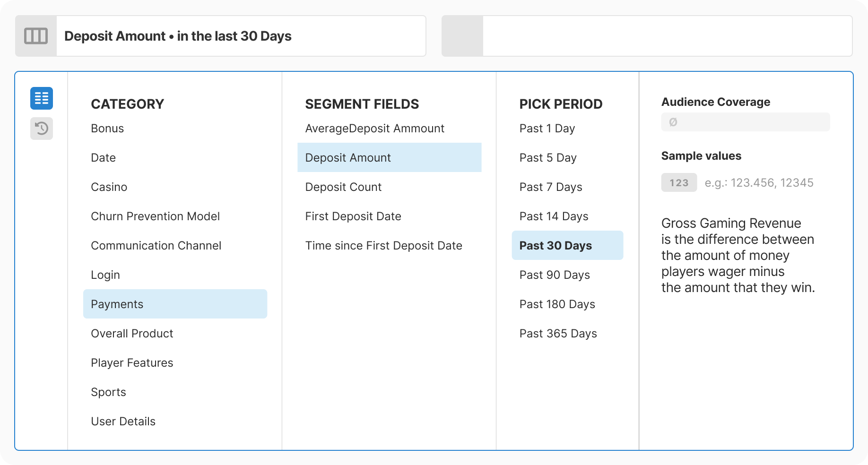Pick the AverageDeposit Ammount field

(x=375, y=128)
